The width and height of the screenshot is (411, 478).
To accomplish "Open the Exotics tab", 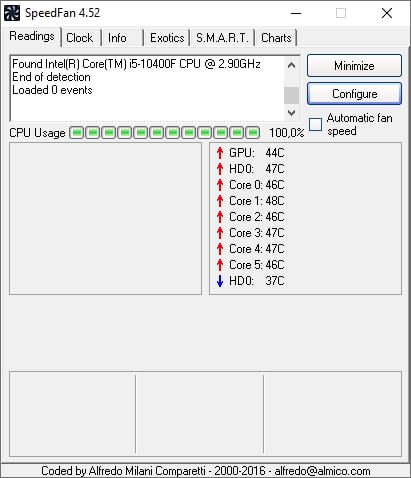I will (x=167, y=38).
